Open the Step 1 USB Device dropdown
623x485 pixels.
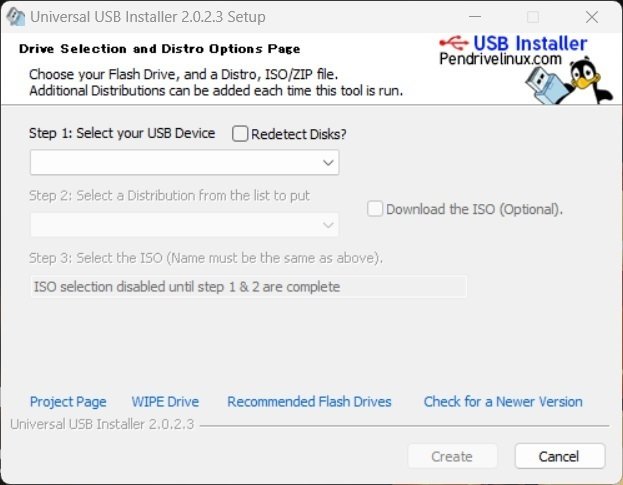tap(184, 162)
